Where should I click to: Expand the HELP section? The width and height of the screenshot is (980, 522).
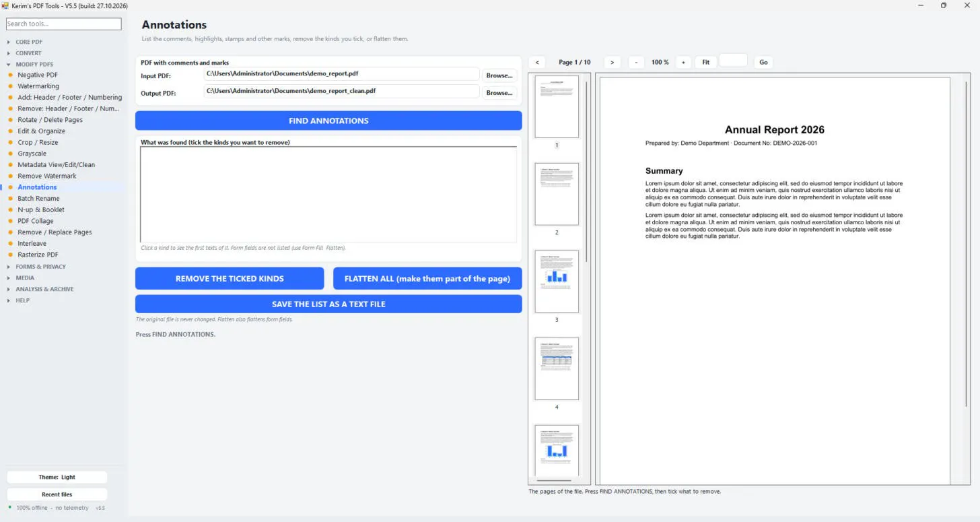tap(23, 300)
